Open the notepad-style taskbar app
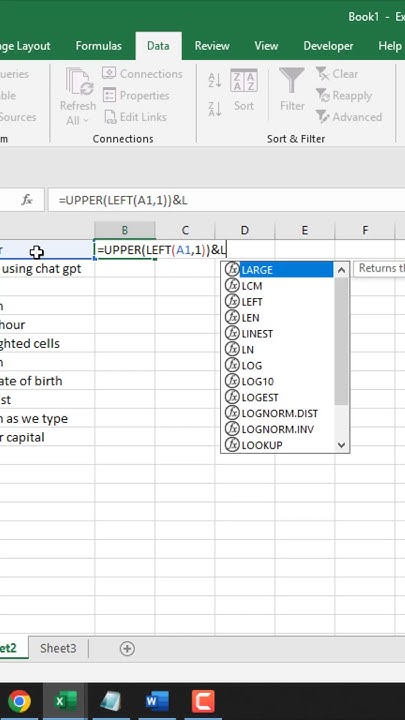 [x=111, y=701]
